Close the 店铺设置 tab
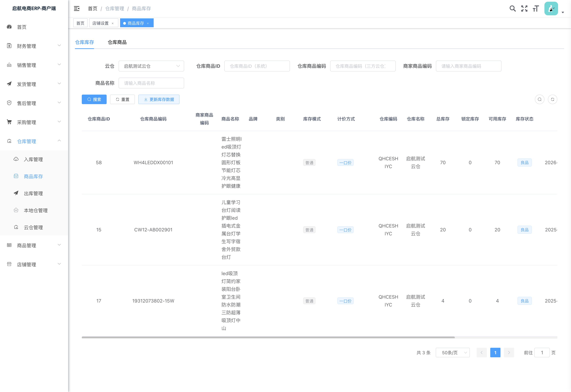Viewport: 571px width, 392px height. 113,23
